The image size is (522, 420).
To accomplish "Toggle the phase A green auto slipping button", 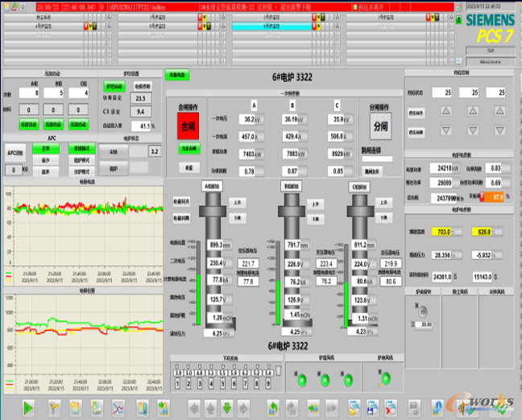I will click(x=29, y=125).
